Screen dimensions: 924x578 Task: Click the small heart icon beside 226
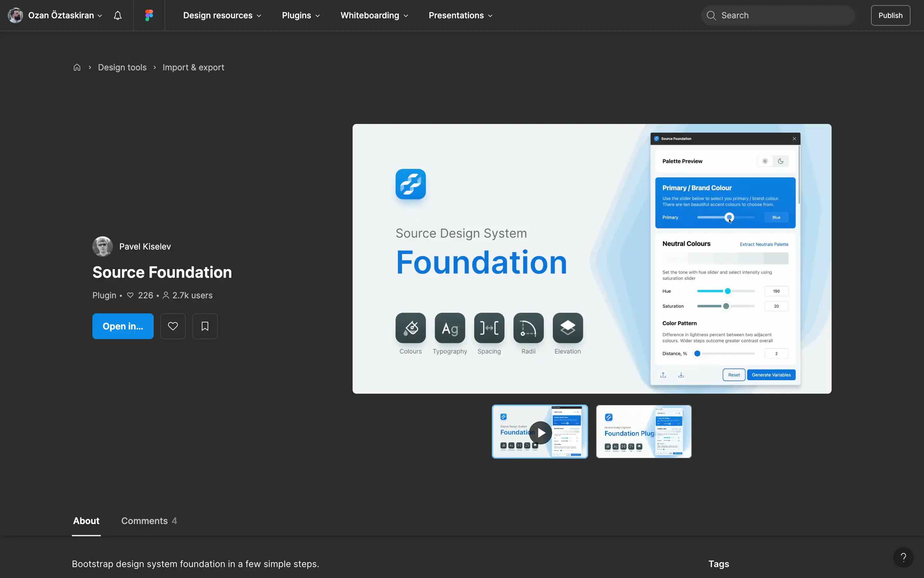coord(130,295)
